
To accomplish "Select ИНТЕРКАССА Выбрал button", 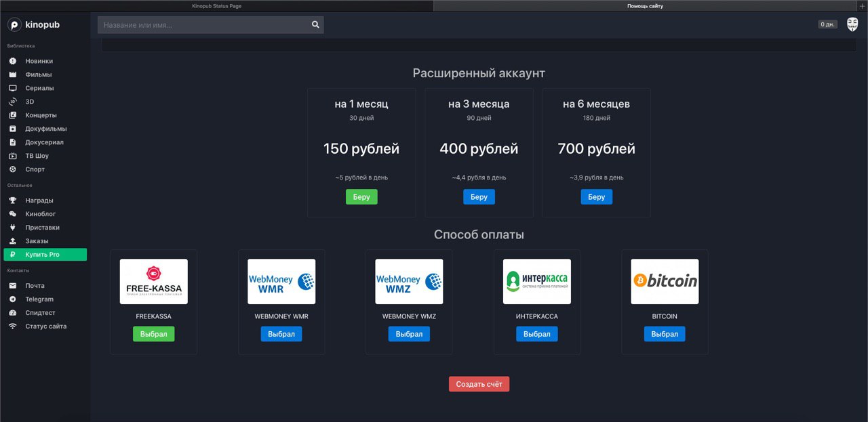I will click(537, 334).
